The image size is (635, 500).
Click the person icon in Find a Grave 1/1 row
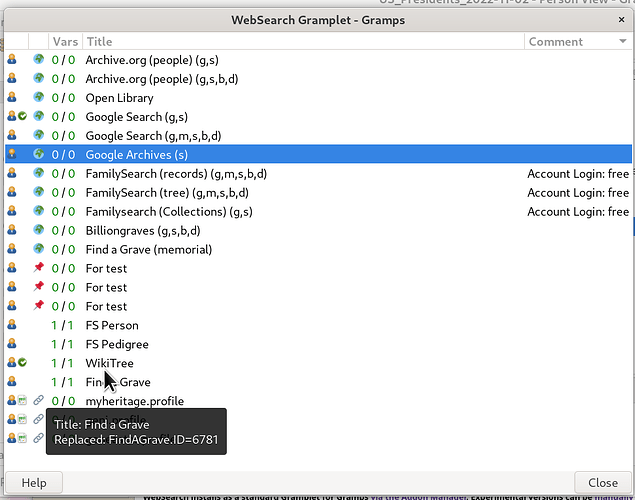click(12, 382)
